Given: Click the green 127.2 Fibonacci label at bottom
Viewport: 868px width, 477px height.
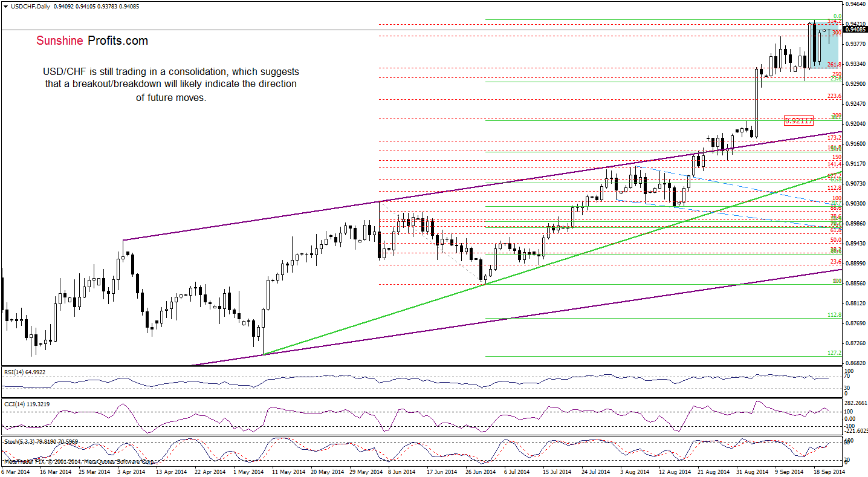Looking at the screenshot, I should [834, 354].
